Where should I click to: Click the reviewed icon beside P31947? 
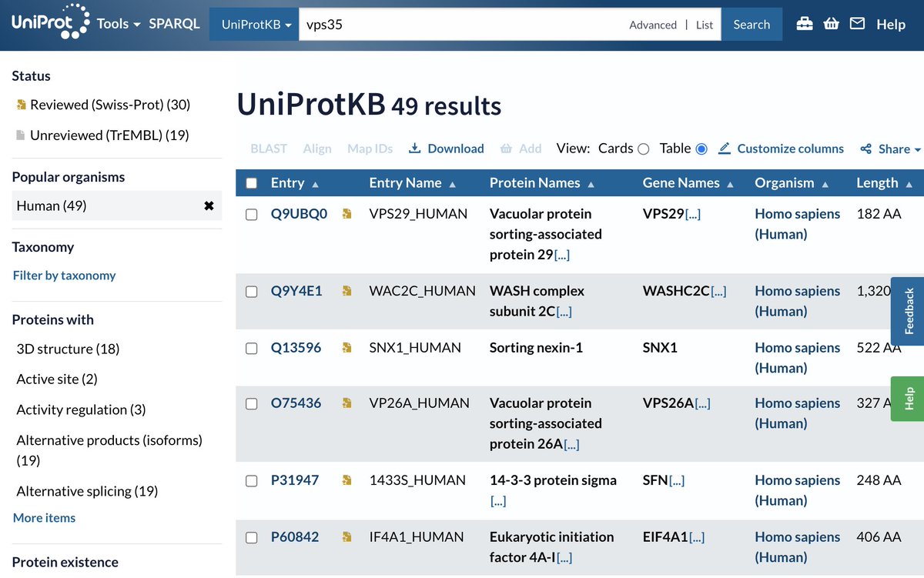347,480
